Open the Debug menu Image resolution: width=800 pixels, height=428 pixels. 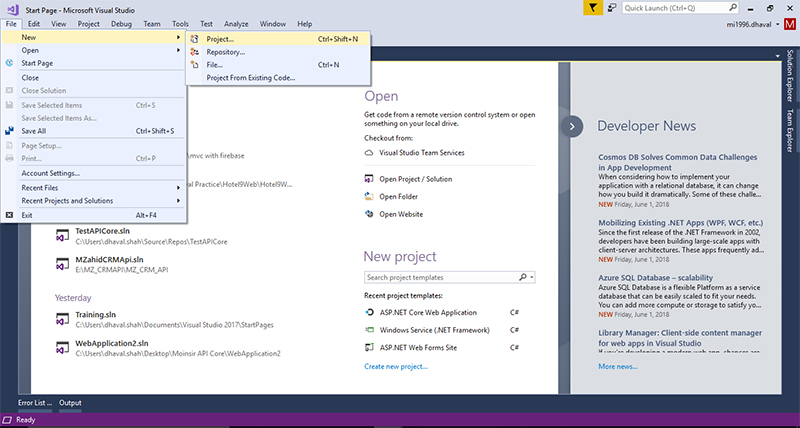coord(121,22)
